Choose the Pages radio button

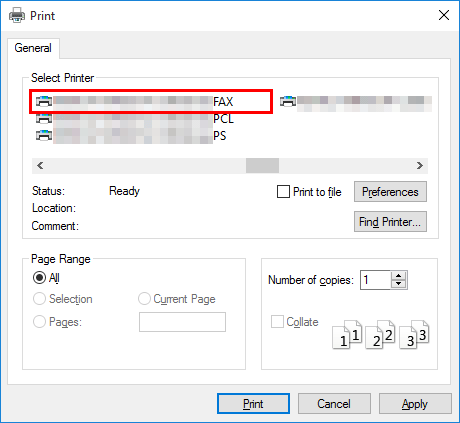click(x=39, y=322)
